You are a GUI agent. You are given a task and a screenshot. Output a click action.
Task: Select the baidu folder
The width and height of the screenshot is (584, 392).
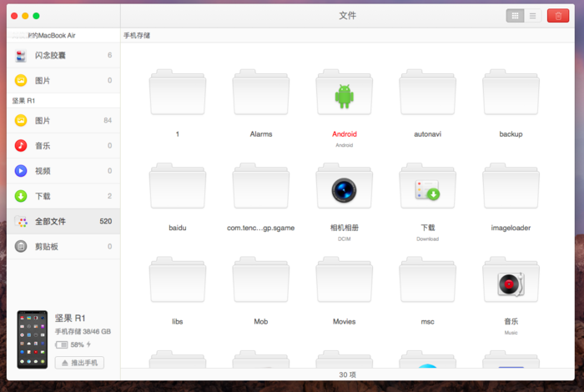178,186
